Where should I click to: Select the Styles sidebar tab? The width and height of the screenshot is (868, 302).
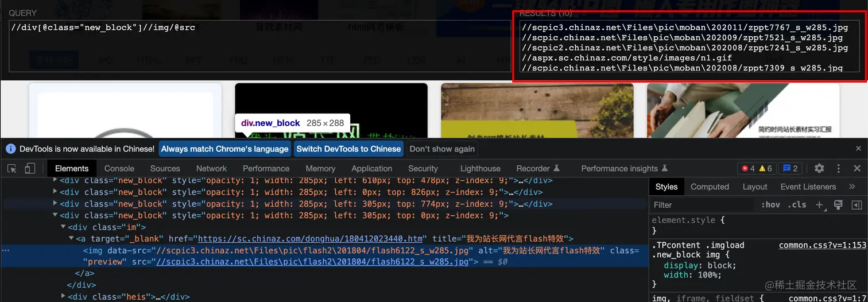point(666,187)
